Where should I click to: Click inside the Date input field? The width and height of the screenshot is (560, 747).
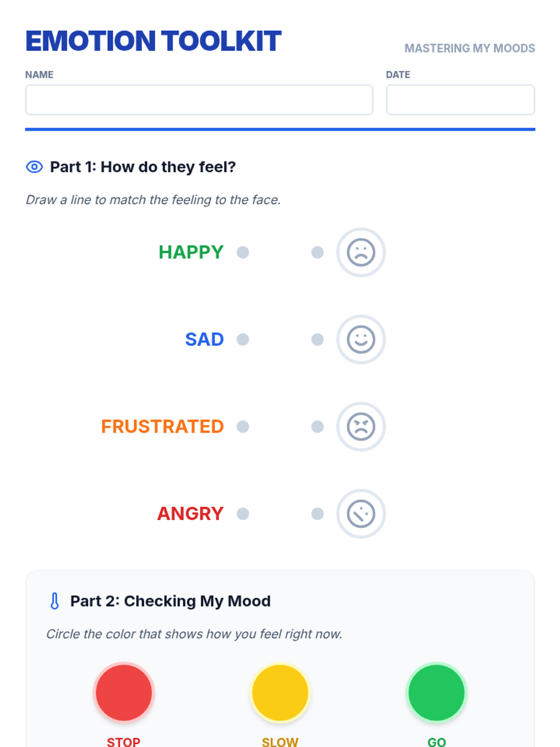460,100
